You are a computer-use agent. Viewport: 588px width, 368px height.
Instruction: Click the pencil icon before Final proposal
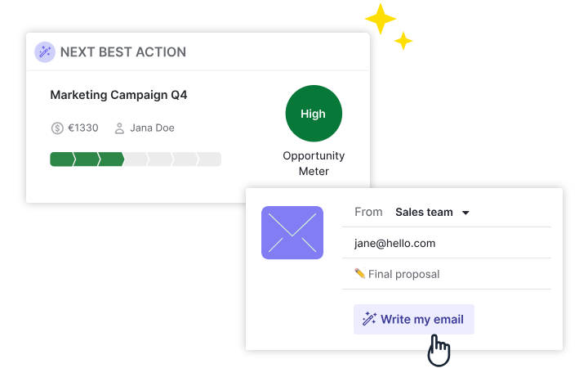359,273
